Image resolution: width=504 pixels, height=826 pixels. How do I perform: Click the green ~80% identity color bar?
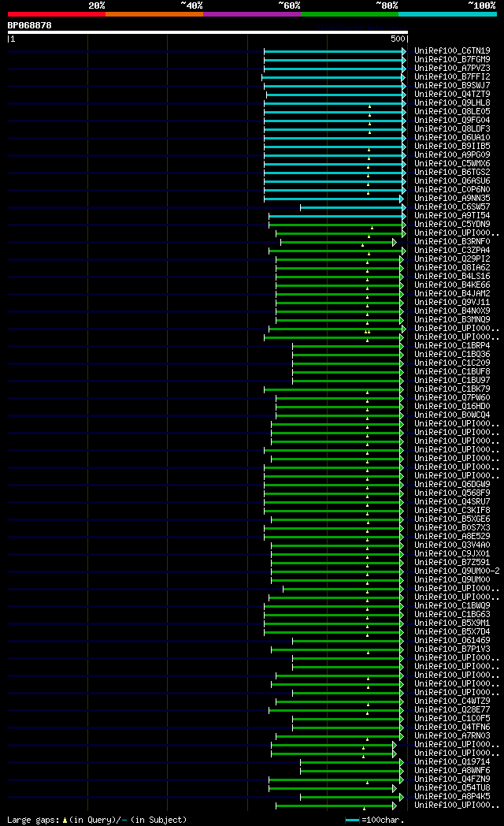click(x=350, y=14)
